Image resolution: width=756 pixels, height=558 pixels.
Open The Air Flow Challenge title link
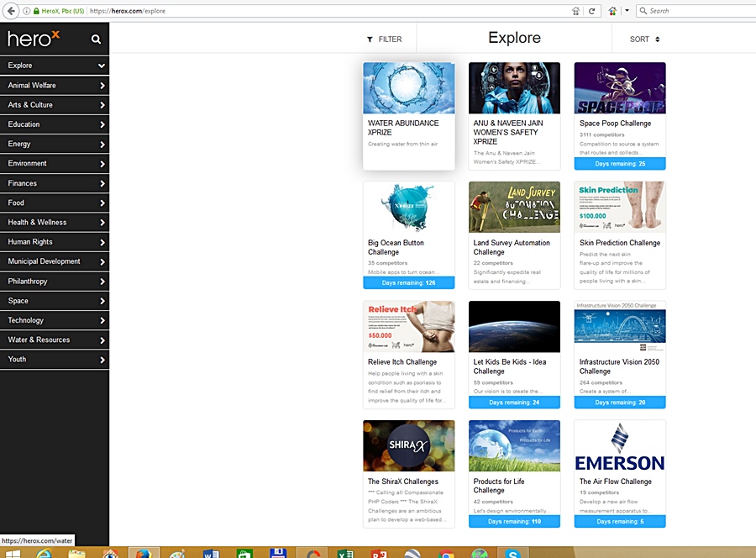click(x=615, y=482)
